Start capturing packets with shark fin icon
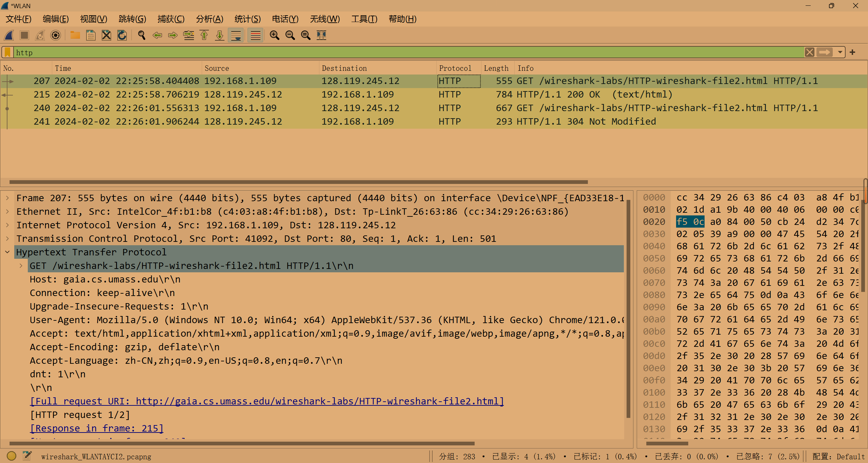 [x=9, y=35]
